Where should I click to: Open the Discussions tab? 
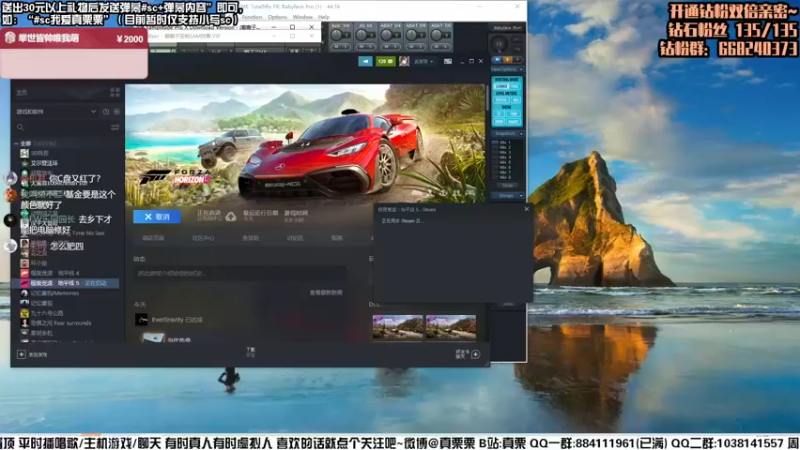[295, 238]
